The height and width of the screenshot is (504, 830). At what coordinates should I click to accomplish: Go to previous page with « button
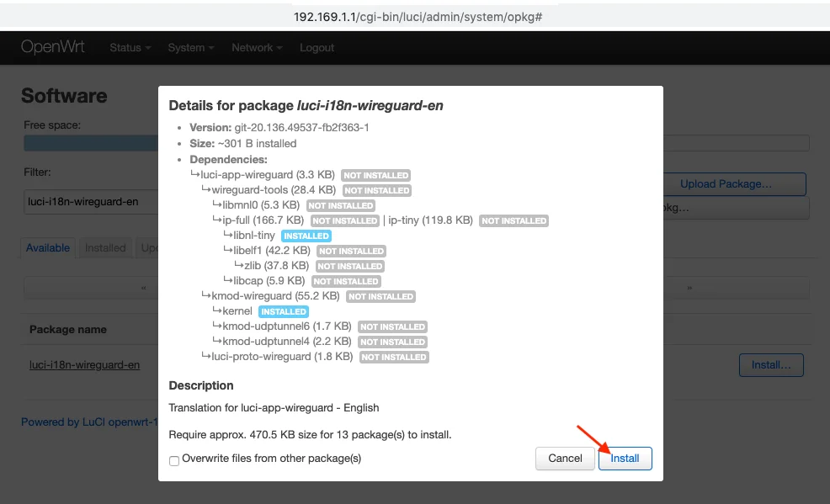[x=143, y=289]
